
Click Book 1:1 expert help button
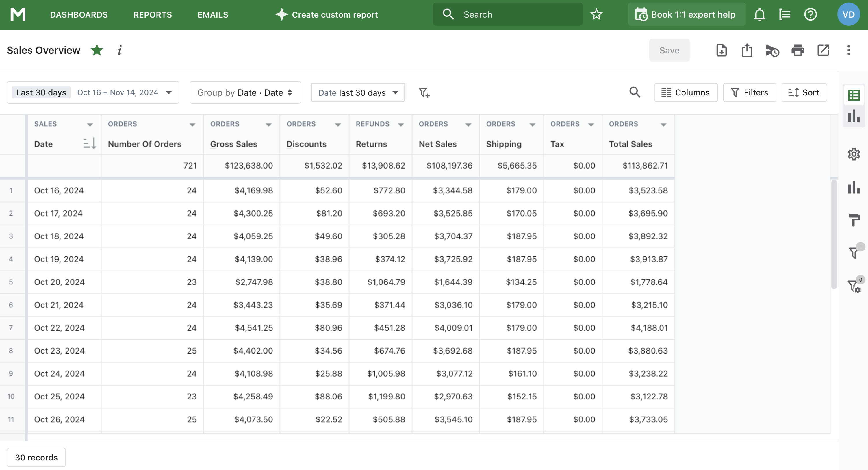coord(686,14)
